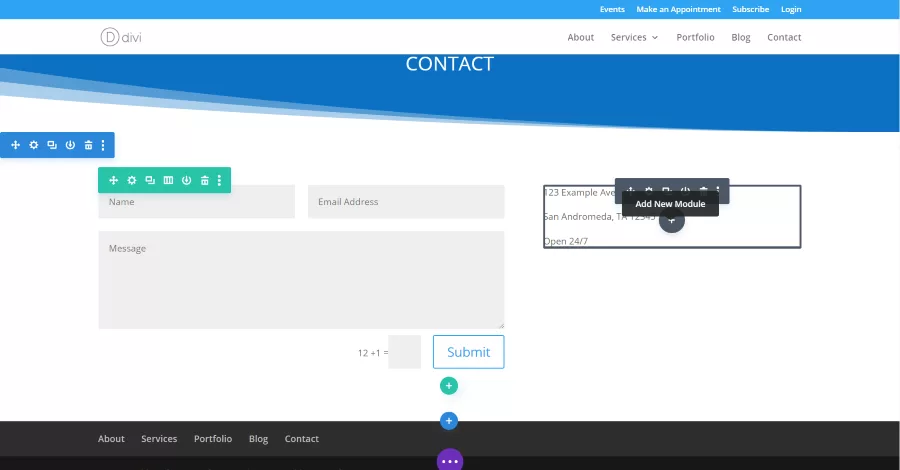Click the About link in footer
This screenshot has width=900, height=470.
(111, 438)
